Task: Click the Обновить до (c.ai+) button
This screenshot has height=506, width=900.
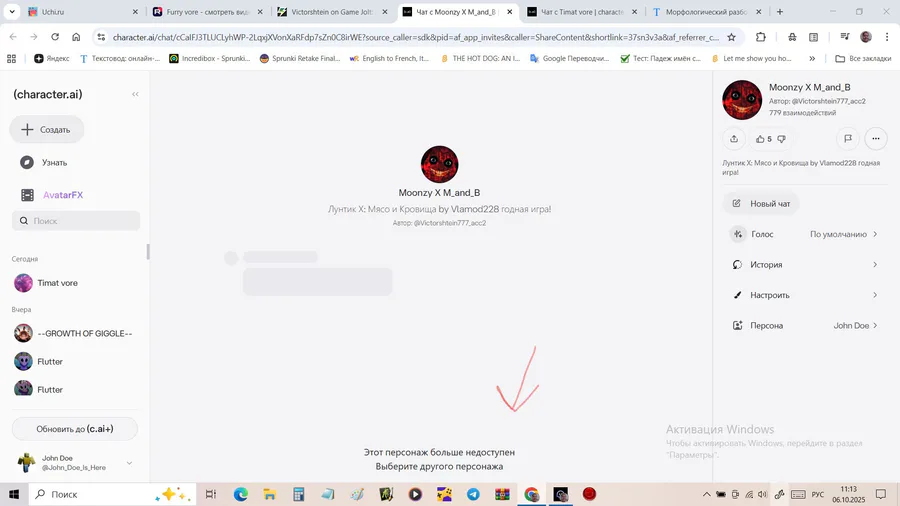Action: pos(75,429)
